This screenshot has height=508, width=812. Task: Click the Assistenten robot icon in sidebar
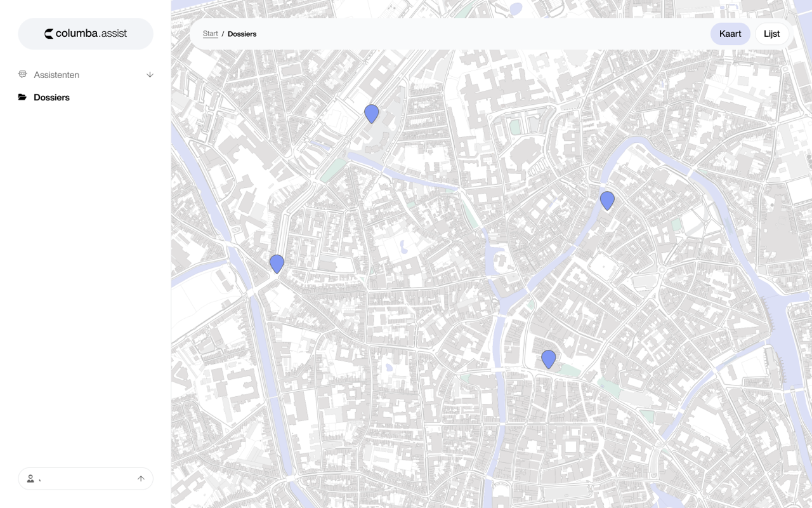[x=23, y=74]
